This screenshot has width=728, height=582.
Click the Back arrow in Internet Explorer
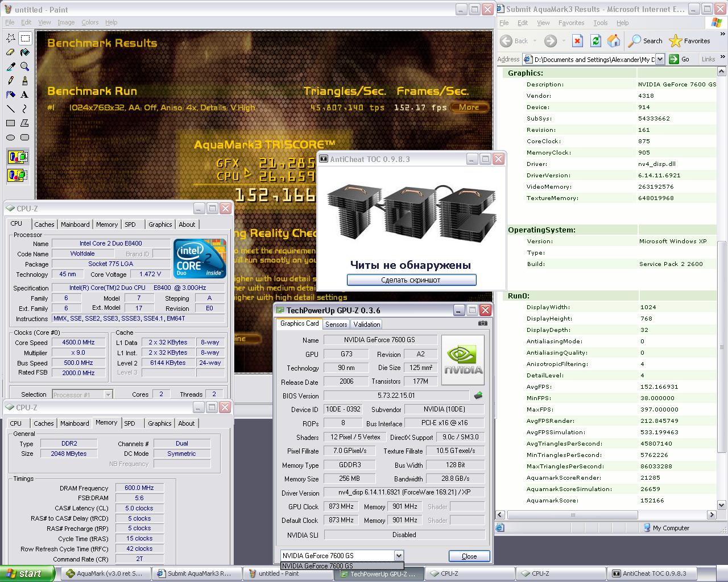tap(515, 41)
